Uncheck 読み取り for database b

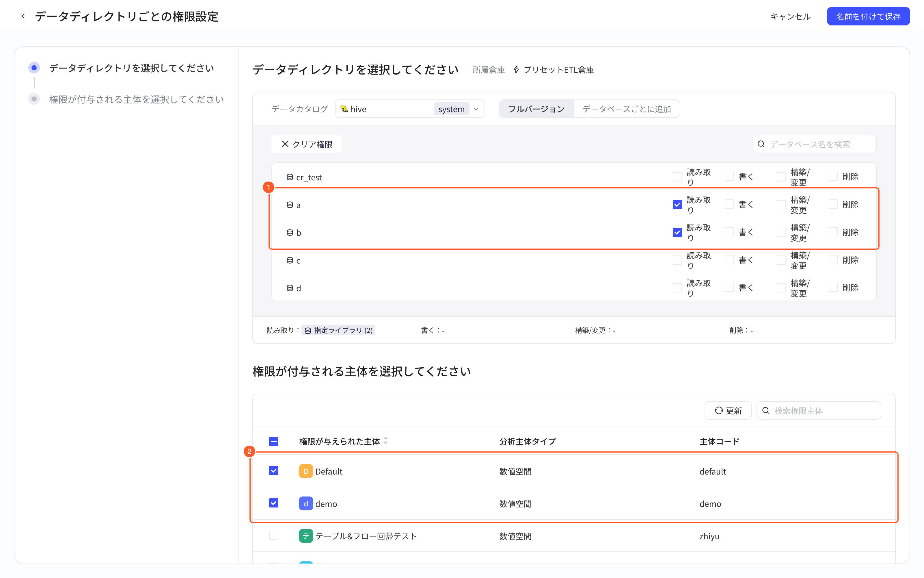coord(677,232)
